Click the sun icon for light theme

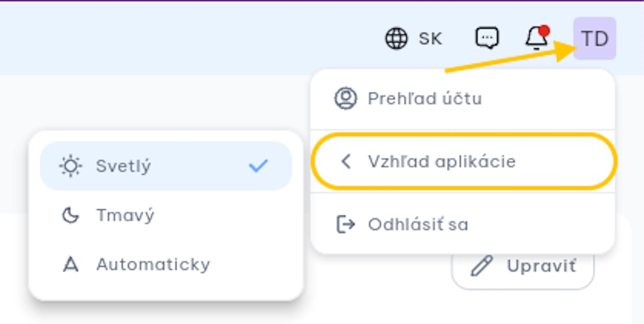click(x=70, y=166)
